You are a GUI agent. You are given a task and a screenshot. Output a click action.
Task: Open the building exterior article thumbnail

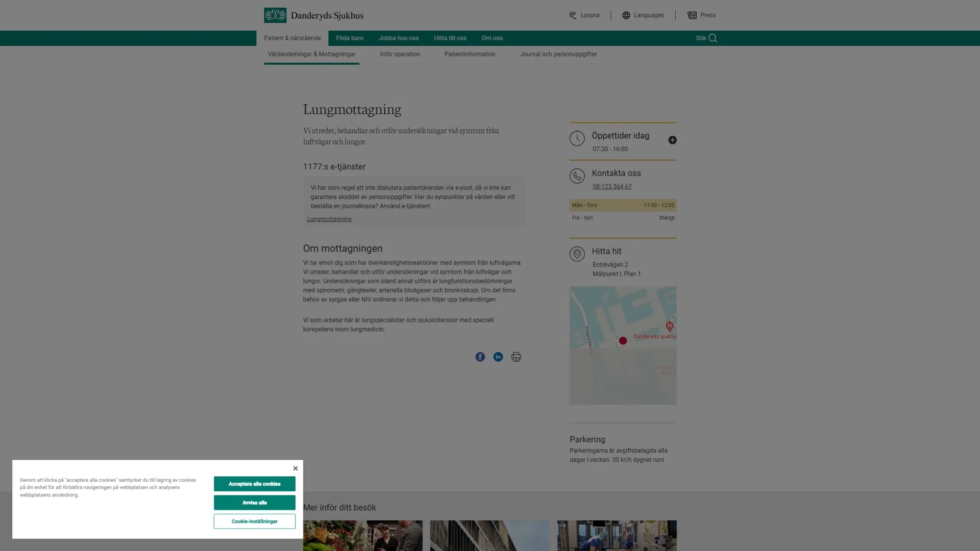(490, 536)
